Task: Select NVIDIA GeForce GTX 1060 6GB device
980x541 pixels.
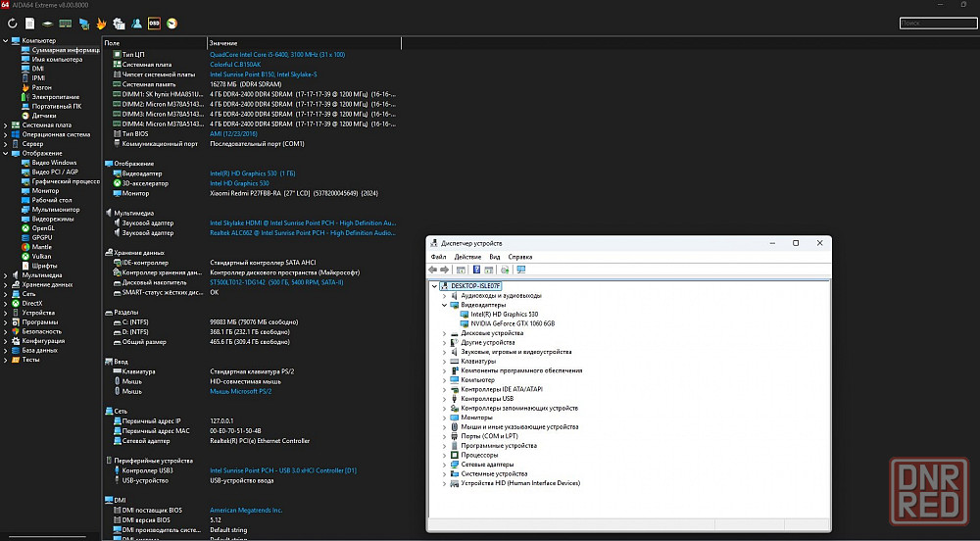Action: 513,323
